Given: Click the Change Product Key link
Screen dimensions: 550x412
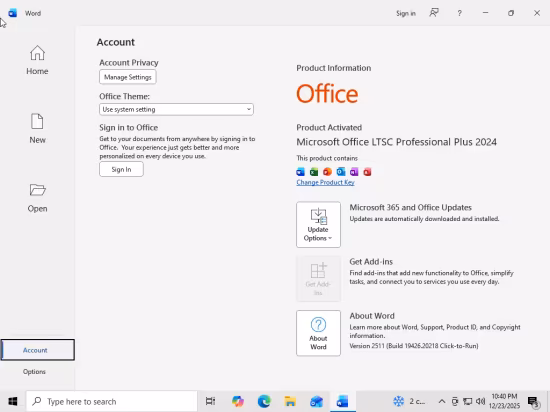Looking at the screenshot, I should (325, 182).
